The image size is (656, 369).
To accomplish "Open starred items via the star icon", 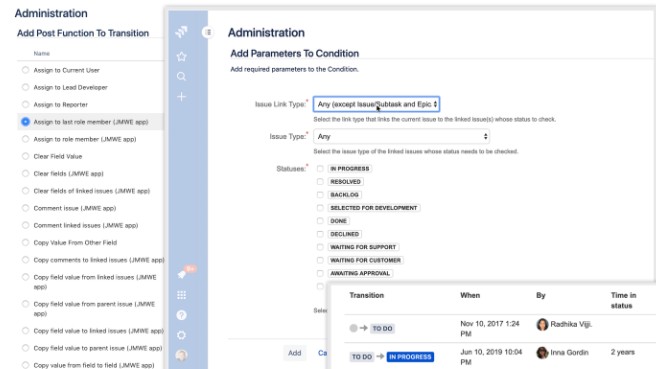I will [x=181, y=56].
